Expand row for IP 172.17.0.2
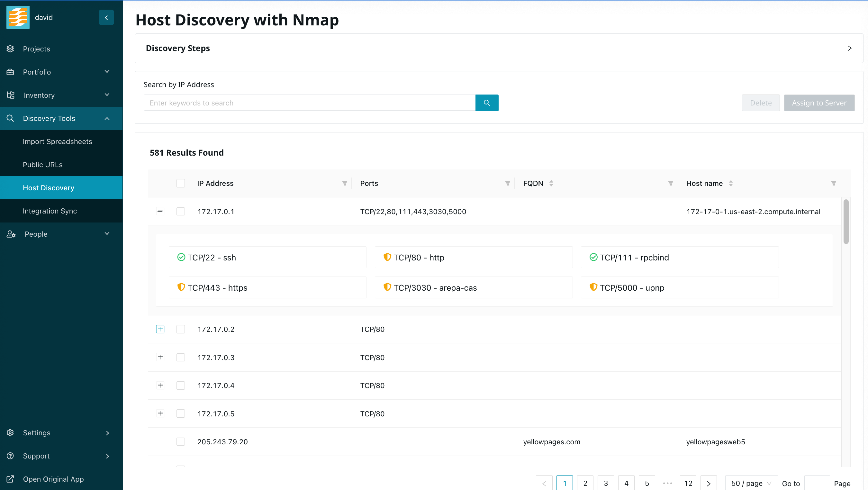Viewport: 868px width, 490px height. [x=160, y=329]
